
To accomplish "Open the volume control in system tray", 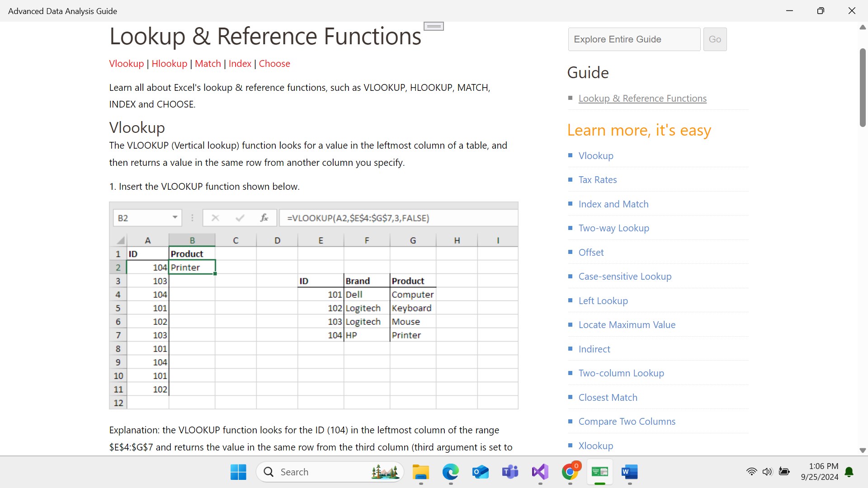I will [767, 472].
